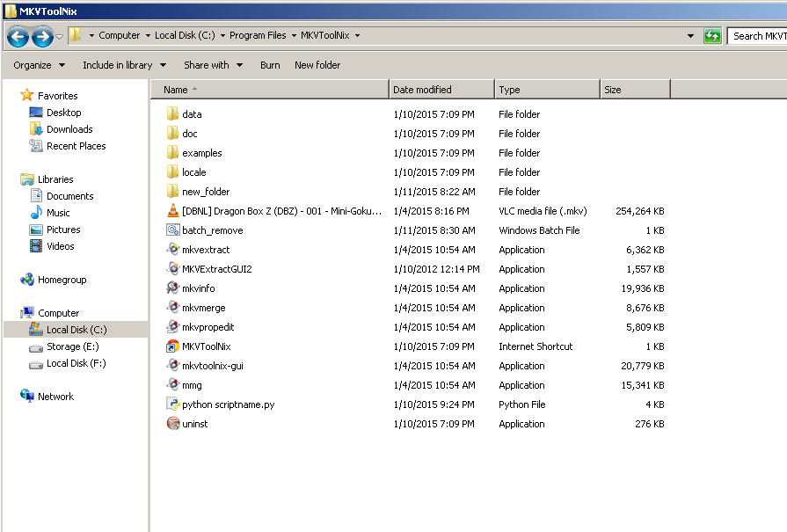This screenshot has width=787, height=532.
Task: Click Computer in the navigation pane
Action: pos(58,313)
